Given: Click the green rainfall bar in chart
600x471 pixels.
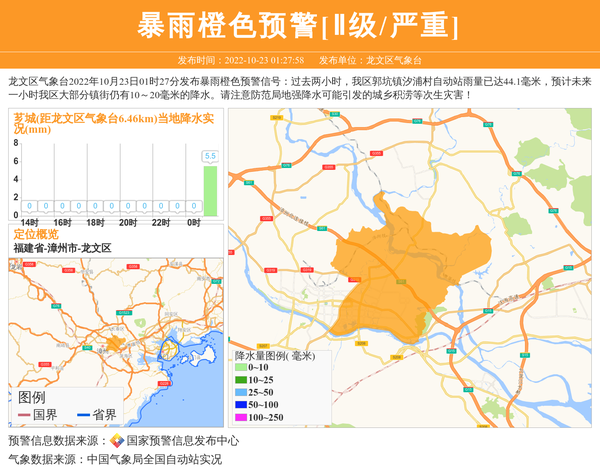Looking at the screenshot, I should coord(210,190).
